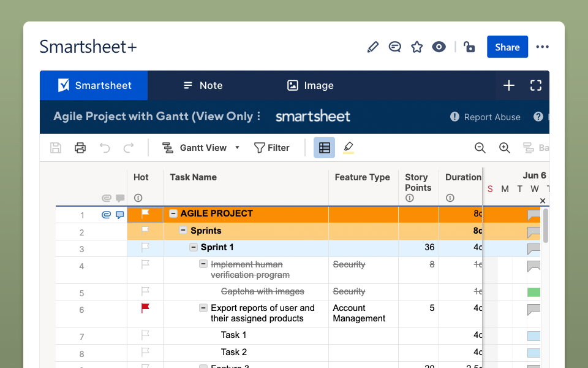Viewport: 588px width, 368px height.
Task: Toggle hot flag for Task 1 row
Action: point(145,335)
